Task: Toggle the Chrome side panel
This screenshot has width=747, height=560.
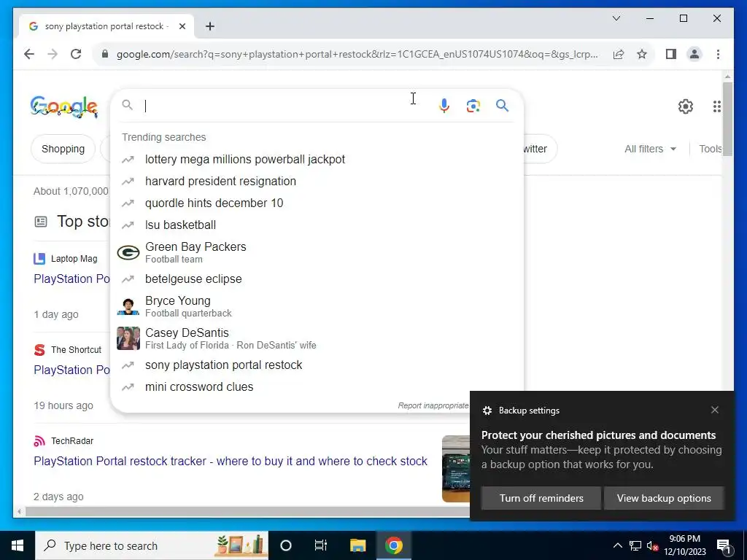Action: coord(671,54)
